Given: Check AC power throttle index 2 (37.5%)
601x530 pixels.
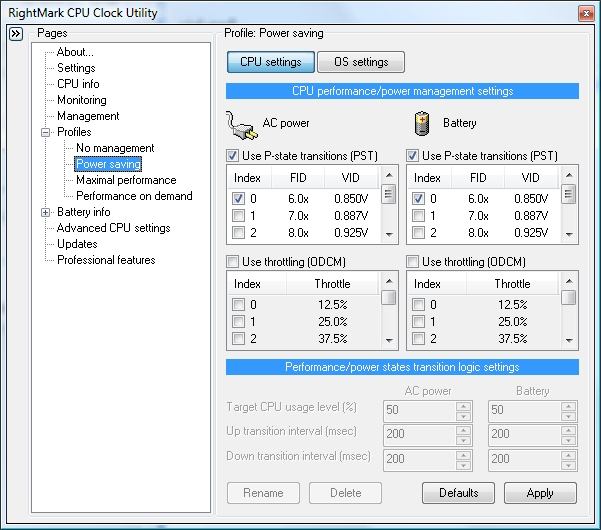Looking at the screenshot, I should (238, 338).
